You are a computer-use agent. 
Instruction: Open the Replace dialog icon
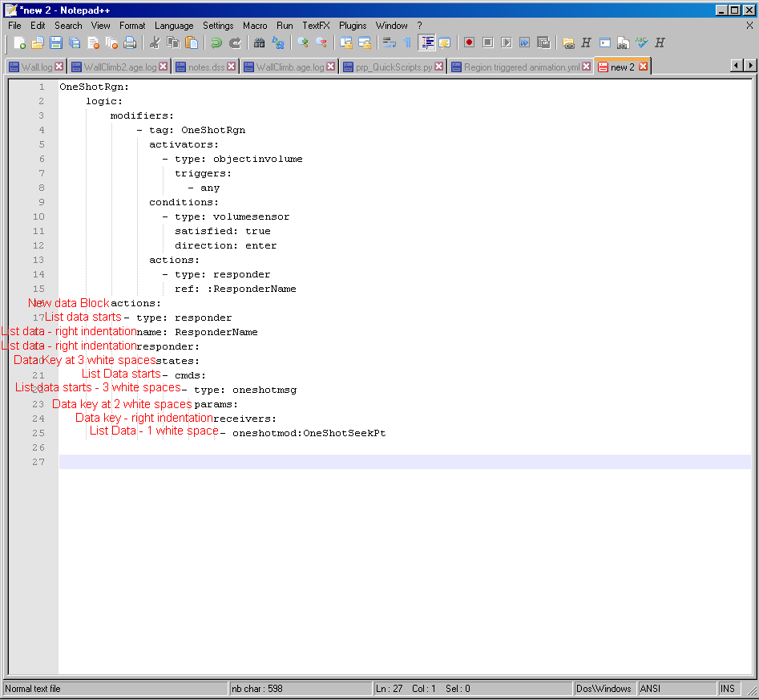pyautogui.click(x=278, y=42)
